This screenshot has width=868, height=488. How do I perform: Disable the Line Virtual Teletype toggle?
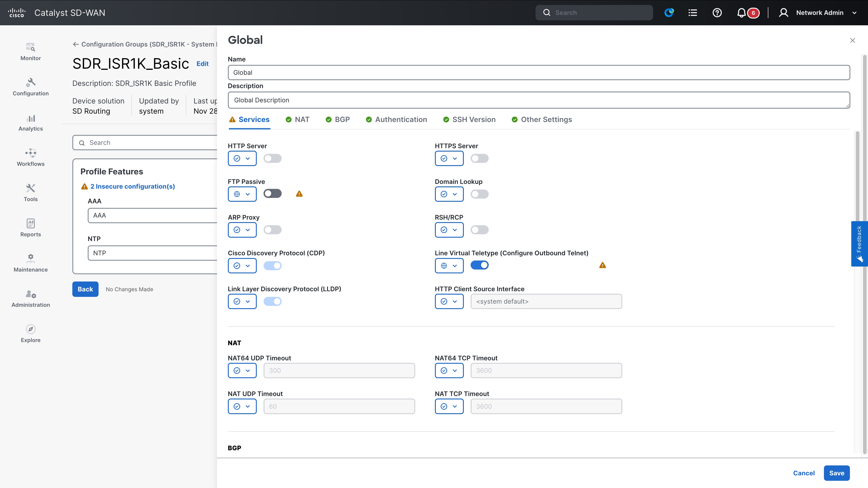coord(479,265)
